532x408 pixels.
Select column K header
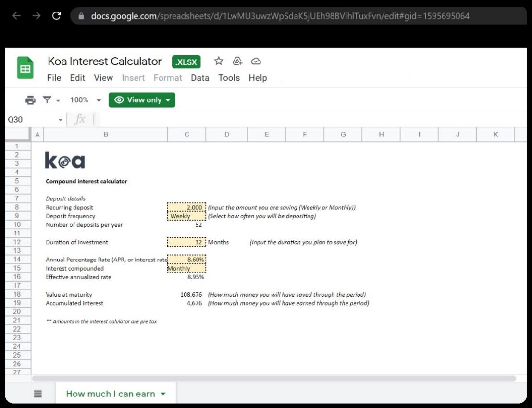point(495,135)
